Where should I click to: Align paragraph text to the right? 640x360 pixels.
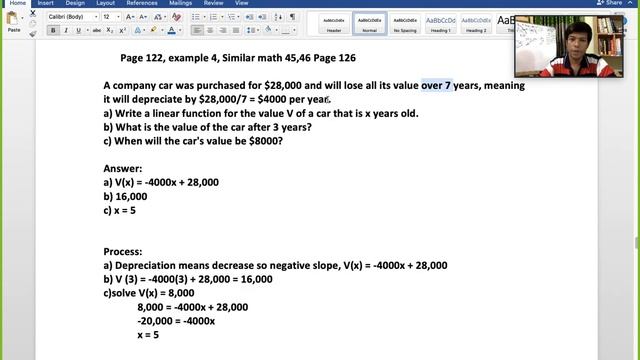pos(223,30)
